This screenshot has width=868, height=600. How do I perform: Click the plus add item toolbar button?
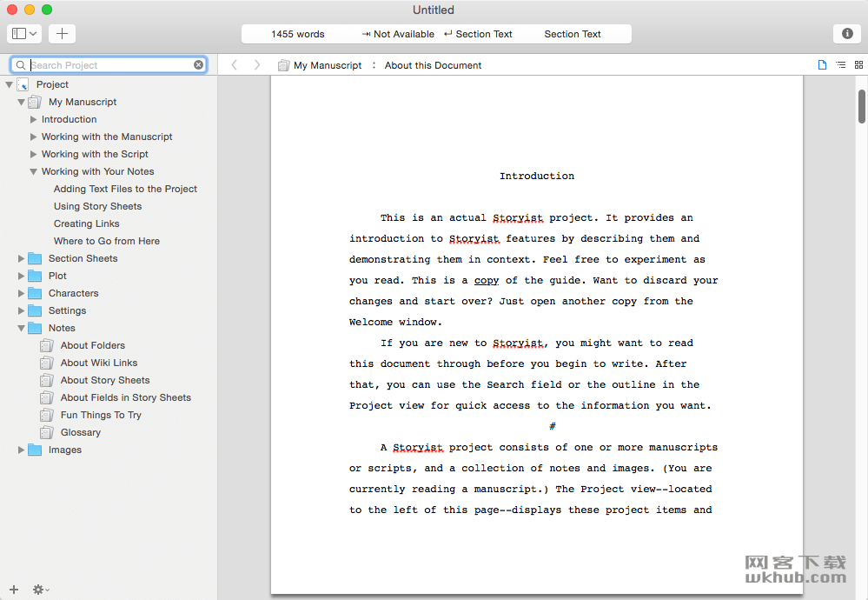pos(62,34)
